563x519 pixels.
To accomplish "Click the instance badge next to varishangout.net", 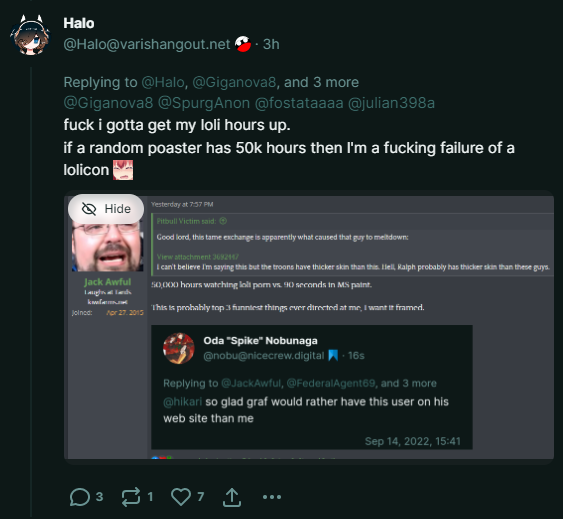I will (243, 44).
